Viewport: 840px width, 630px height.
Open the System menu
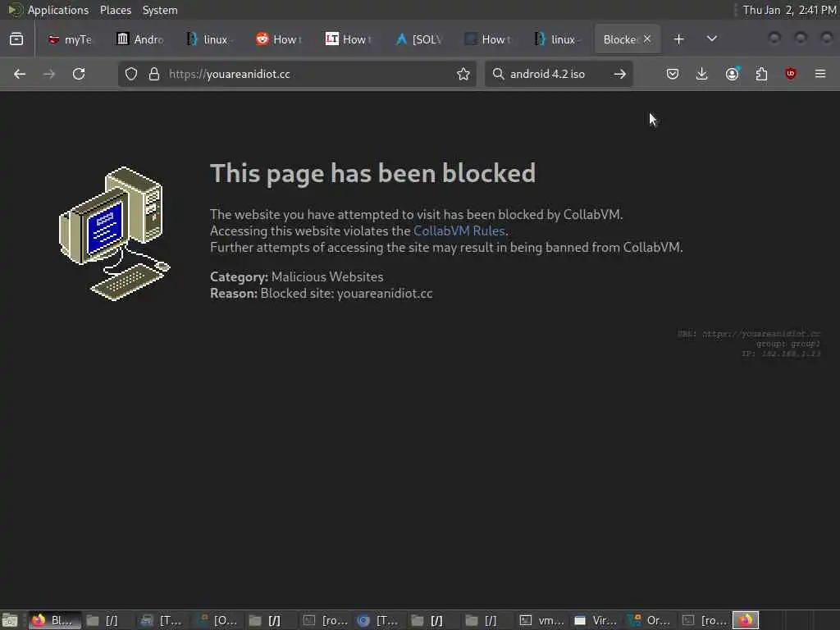(160, 10)
